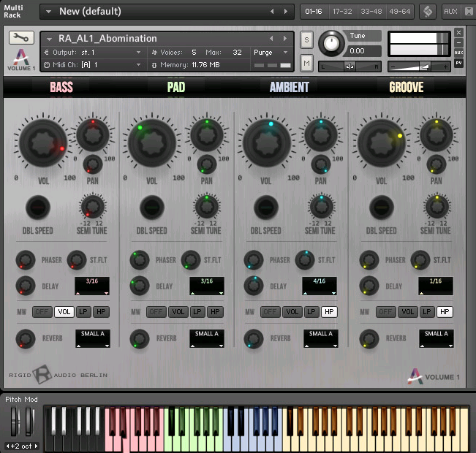Enable BASS DBL SPEED button

38,208
